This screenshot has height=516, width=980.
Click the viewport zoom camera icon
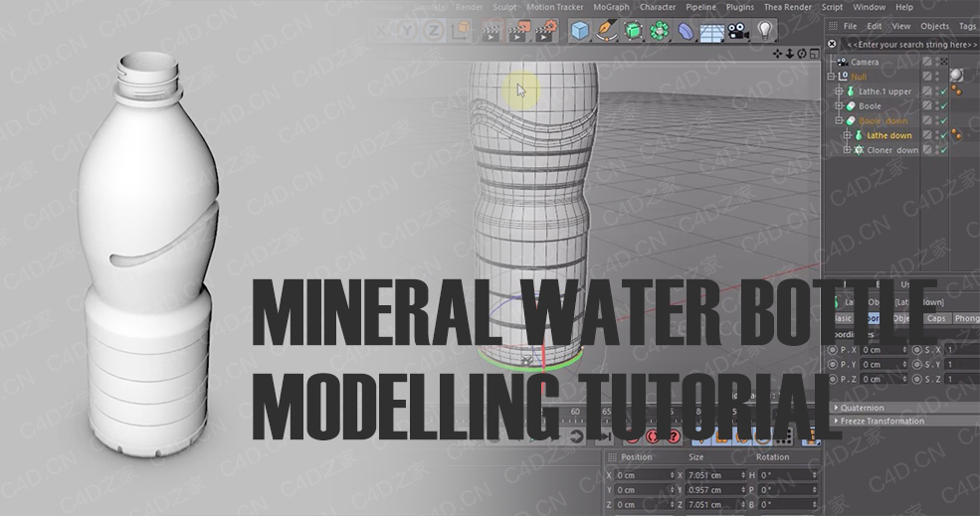[x=789, y=54]
